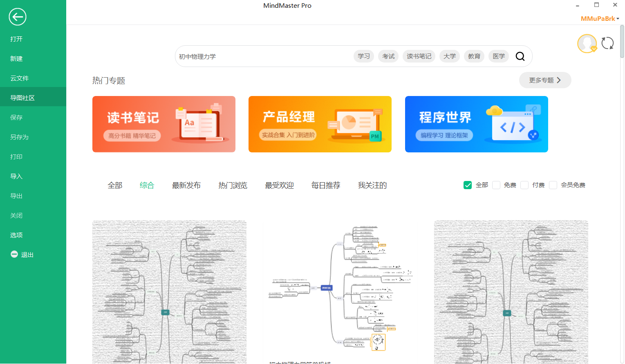The height and width of the screenshot is (364, 625).
Task: Open the 打开 menu item
Action: [33, 39]
